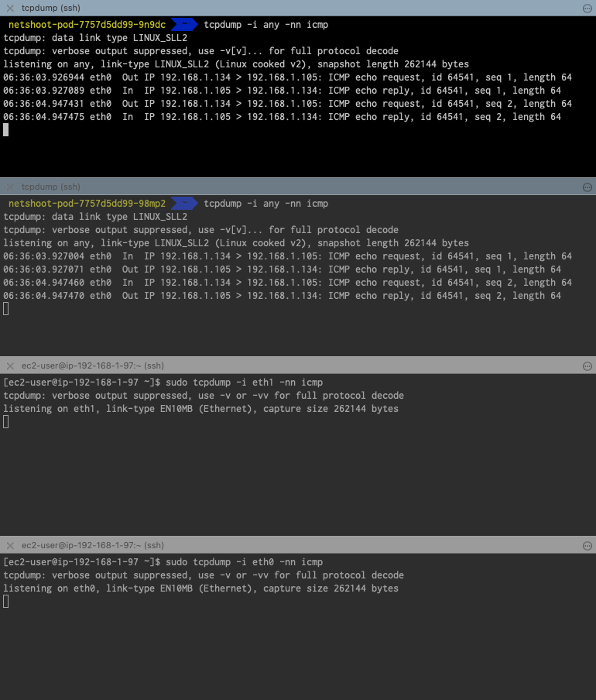Click timestamp 06:36:03.926944 in first pane
596x700 pixels.
pos(43,77)
